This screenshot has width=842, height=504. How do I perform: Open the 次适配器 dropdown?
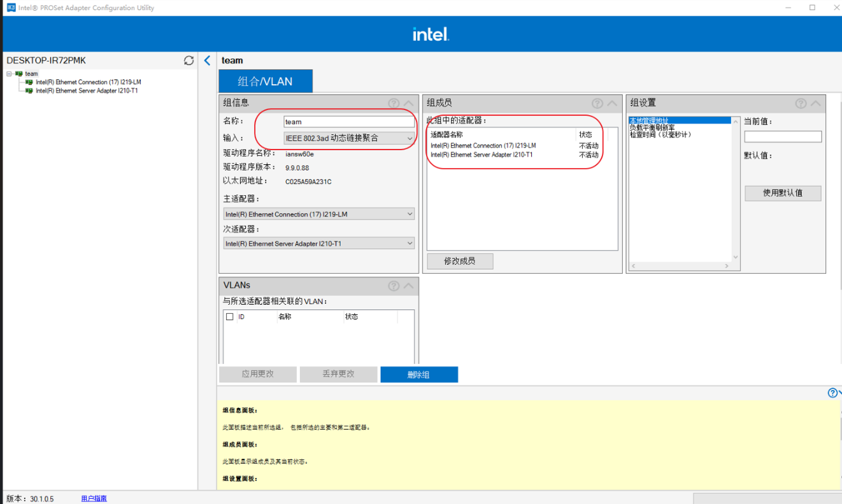point(319,244)
